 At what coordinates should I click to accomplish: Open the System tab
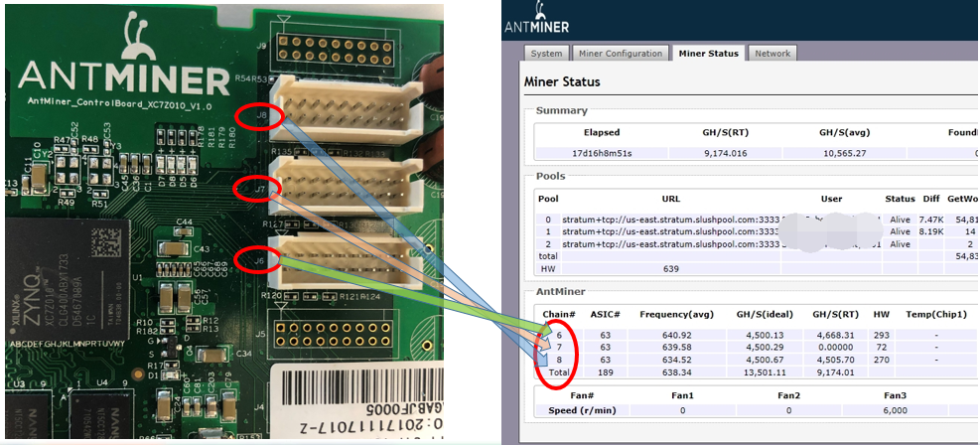click(x=546, y=54)
